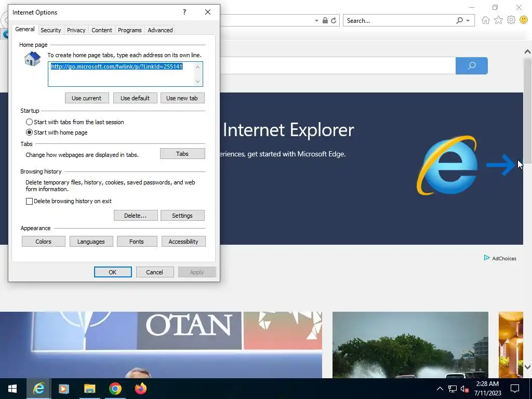Open the flooded street news thumbnail

(x=410, y=345)
